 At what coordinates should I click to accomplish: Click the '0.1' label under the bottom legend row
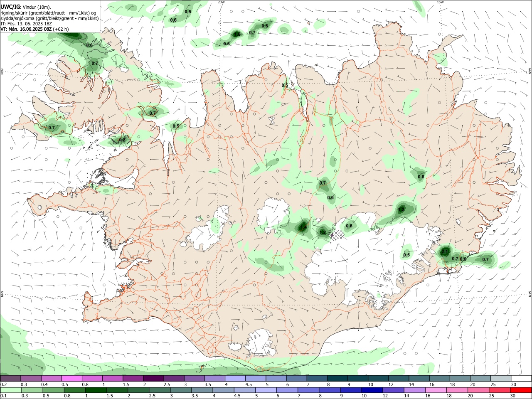(x=3, y=396)
